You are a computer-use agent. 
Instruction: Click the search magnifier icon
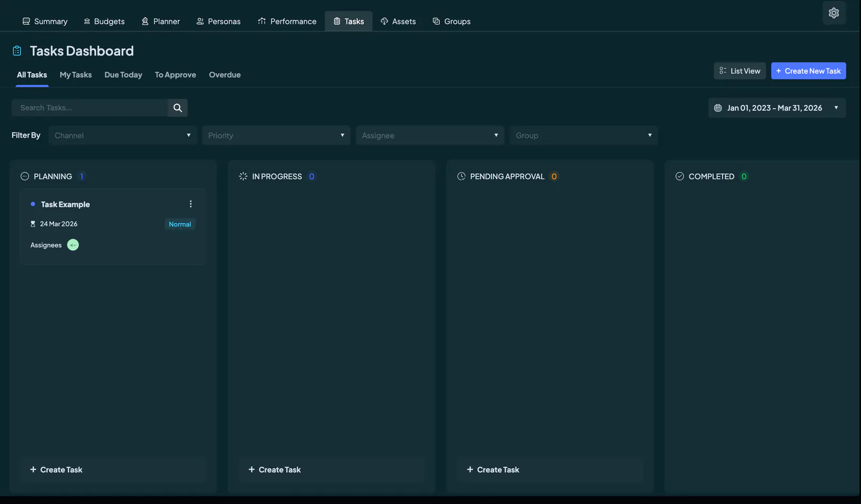point(178,108)
